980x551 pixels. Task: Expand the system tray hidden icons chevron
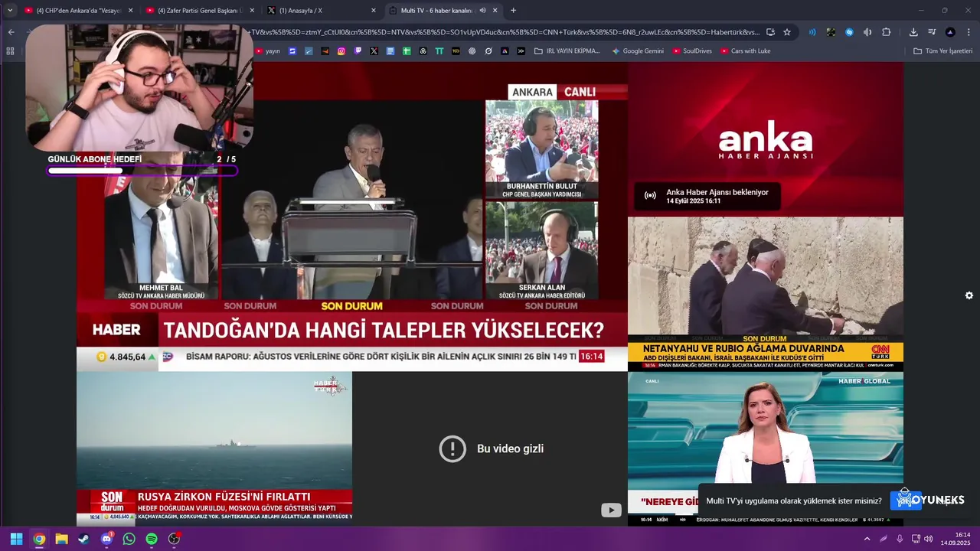tap(867, 539)
